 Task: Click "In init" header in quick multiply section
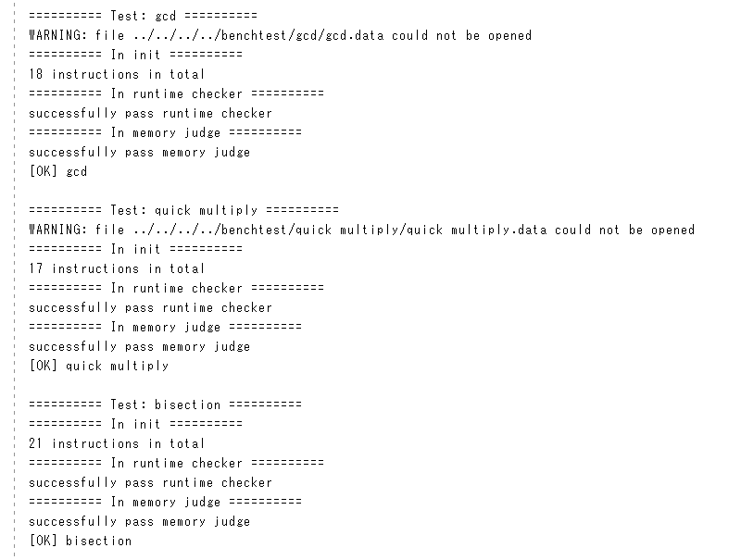(x=135, y=249)
